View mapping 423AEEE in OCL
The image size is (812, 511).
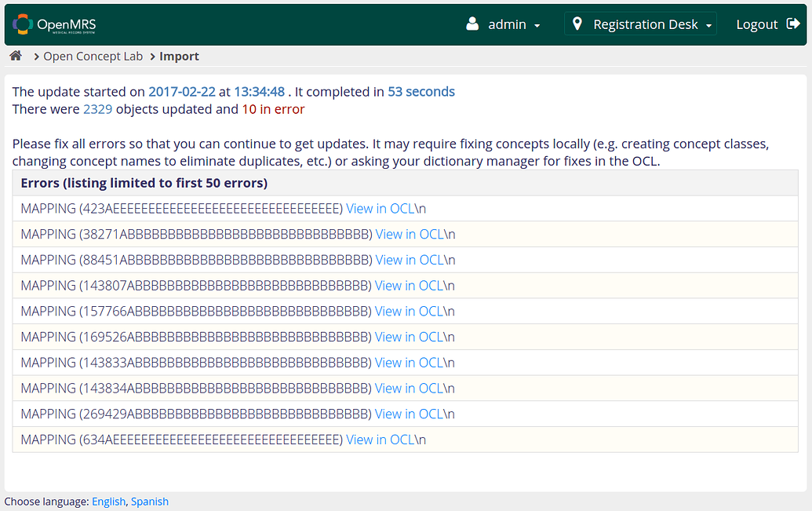click(x=380, y=208)
